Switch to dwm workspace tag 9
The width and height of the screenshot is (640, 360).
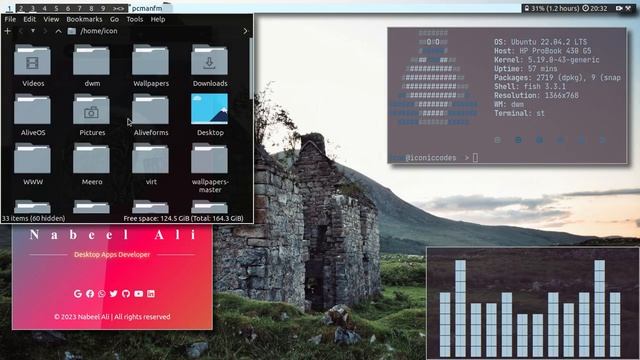pyautogui.click(x=103, y=8)
